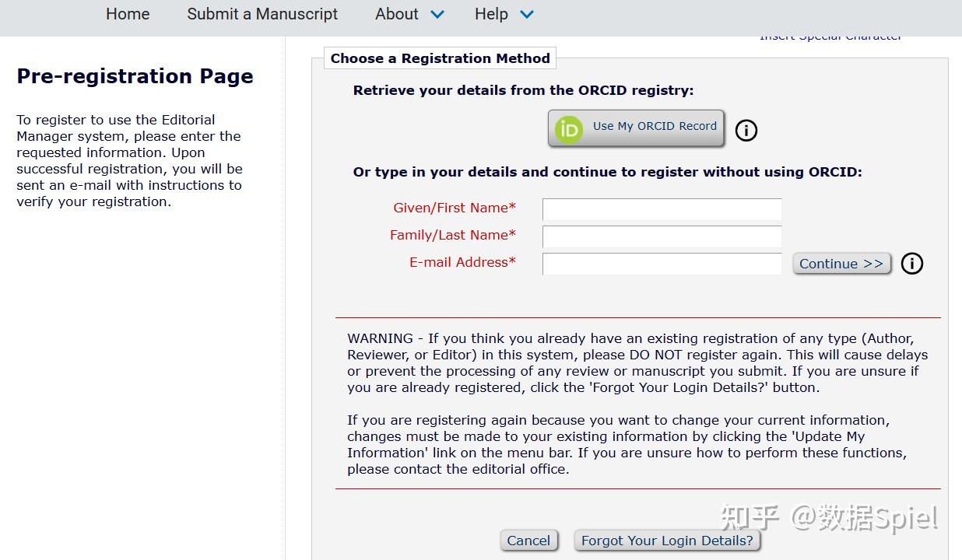Open the Insert Special Character link
Screen dimensions: 962x560
tap(830, 37)
